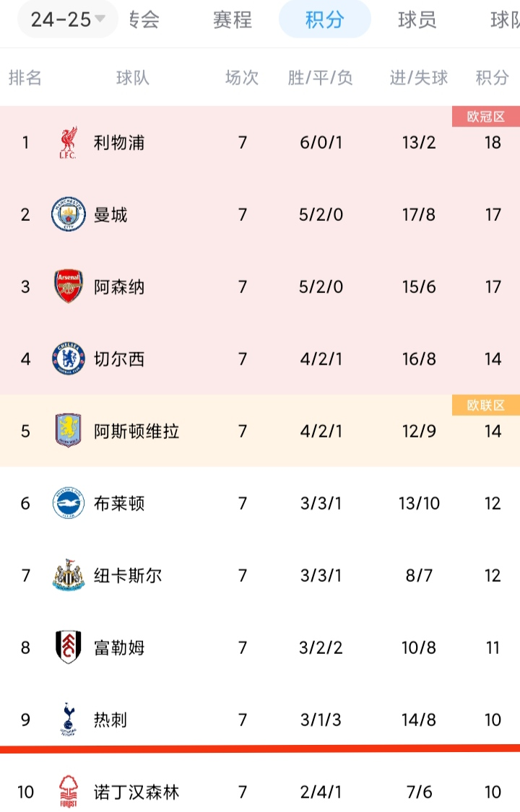This screenshot has height=812, width=520.
Task: Tap the Liverpool club crest
Action: (x=69, y=142)
